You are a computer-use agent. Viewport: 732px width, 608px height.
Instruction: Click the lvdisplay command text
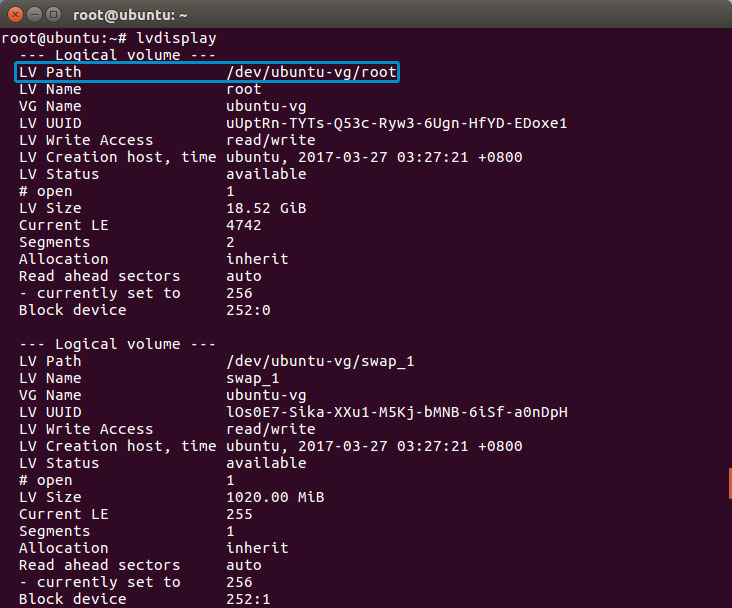coord(176,38)
